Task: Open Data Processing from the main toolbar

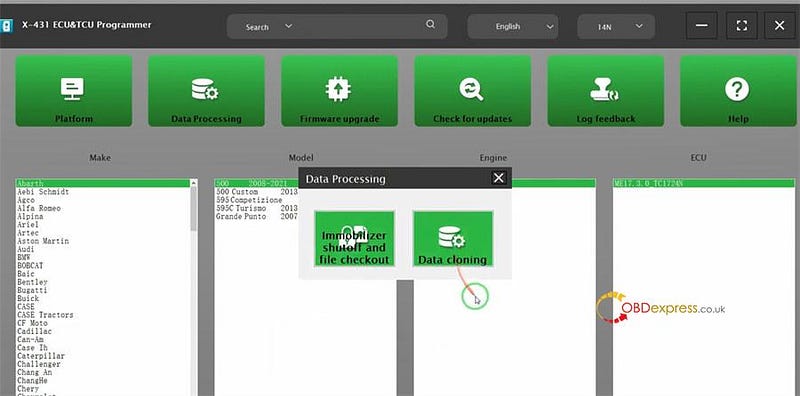Action: click(206, 91)
